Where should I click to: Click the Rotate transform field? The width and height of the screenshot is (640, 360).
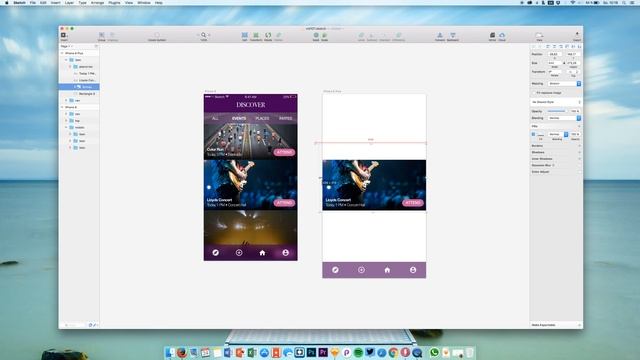pyautogui.click(x=555, y=71)
